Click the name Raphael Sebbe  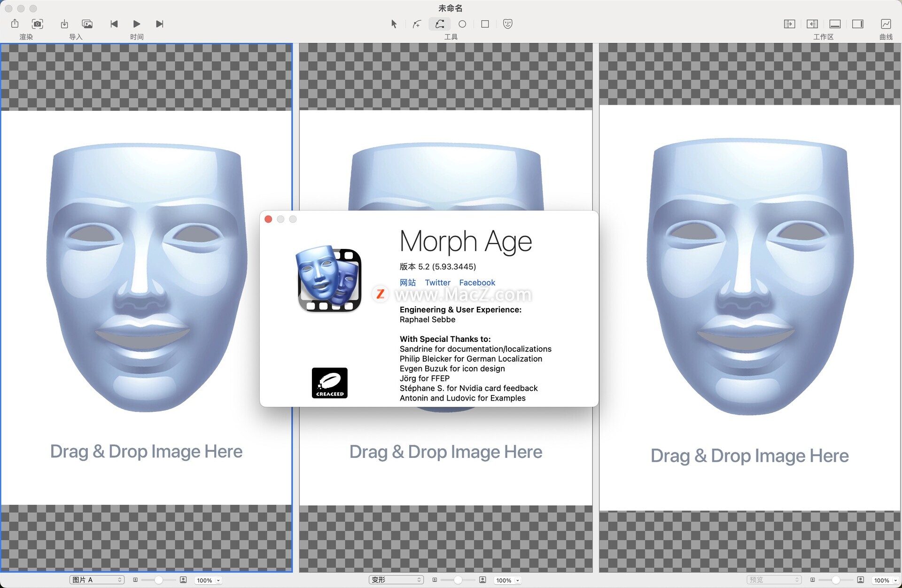(x=428, y=319)
